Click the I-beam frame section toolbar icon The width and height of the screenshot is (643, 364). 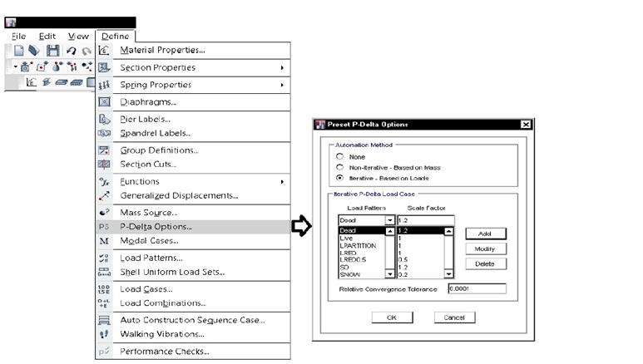(47, 82)
